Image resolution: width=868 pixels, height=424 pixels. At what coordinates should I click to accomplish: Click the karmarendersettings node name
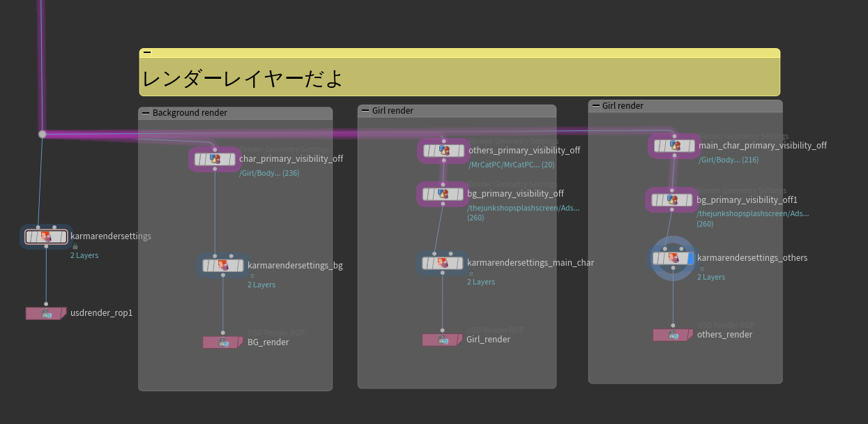[111, 236]
